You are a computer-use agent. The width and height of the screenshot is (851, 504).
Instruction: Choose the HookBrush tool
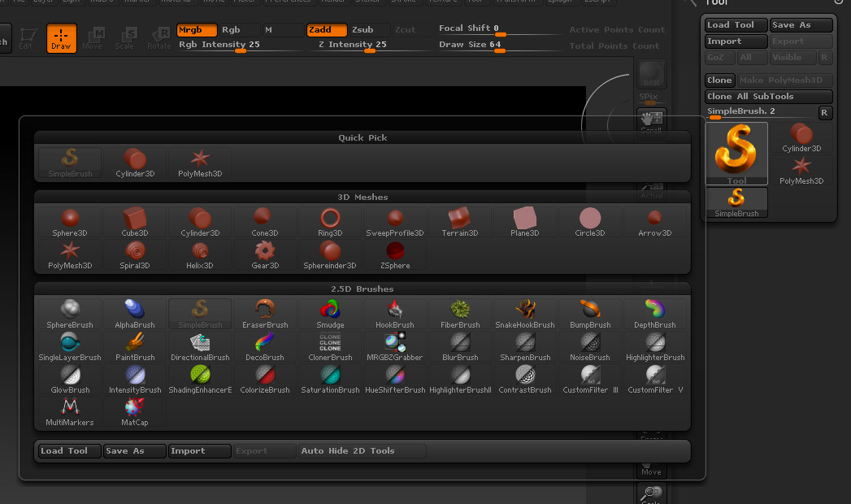[395, 314]
